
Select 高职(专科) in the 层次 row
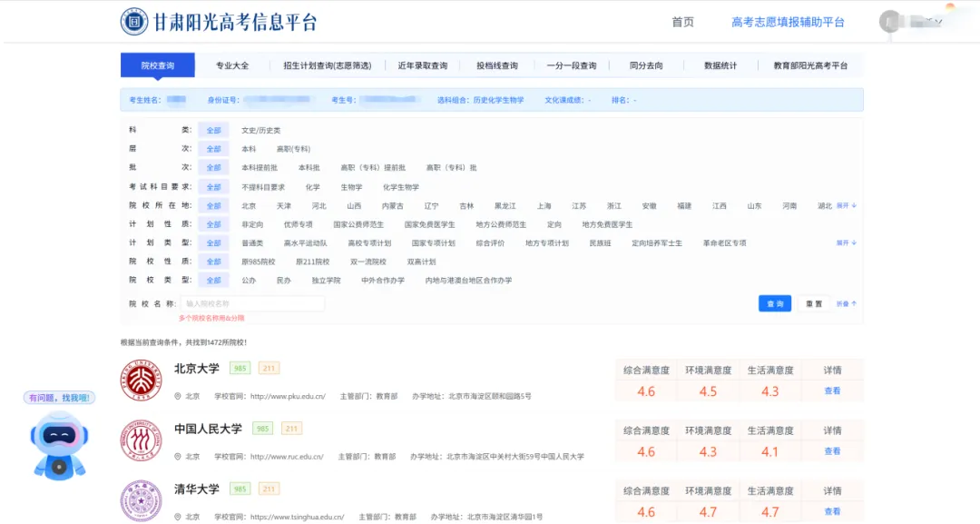click(293, 149)
